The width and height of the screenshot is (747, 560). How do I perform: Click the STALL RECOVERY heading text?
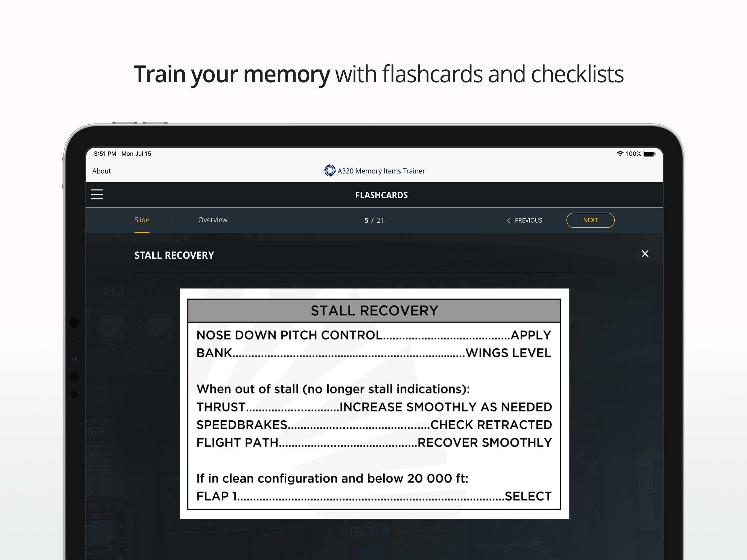174,255
